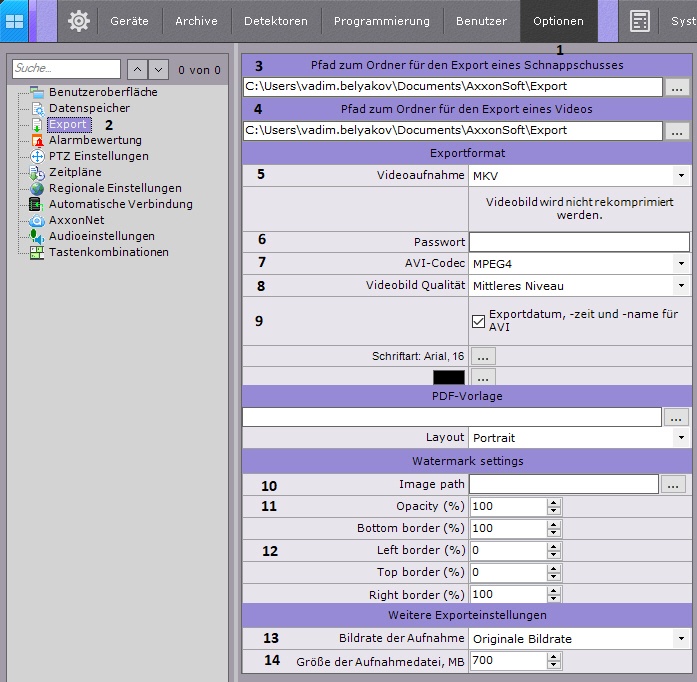This screenshot has width=697, height=682.
Task: Click the black font color swatch
Action: click(x=449, y=378)
